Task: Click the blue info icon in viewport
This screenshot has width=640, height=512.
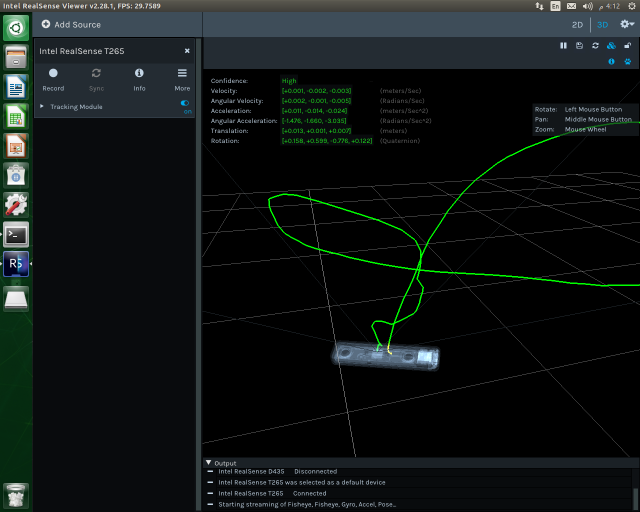Action: tap(611, 61)
